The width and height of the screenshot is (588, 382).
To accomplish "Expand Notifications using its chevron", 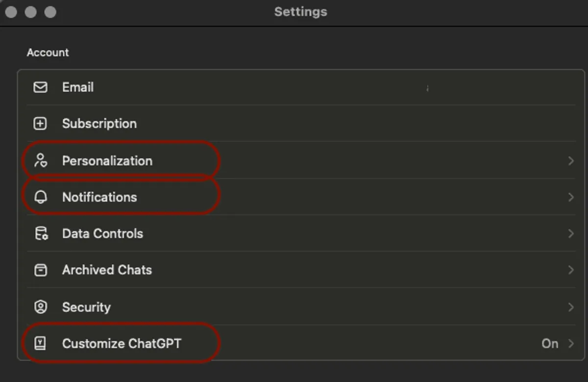I will coord(571,197).
